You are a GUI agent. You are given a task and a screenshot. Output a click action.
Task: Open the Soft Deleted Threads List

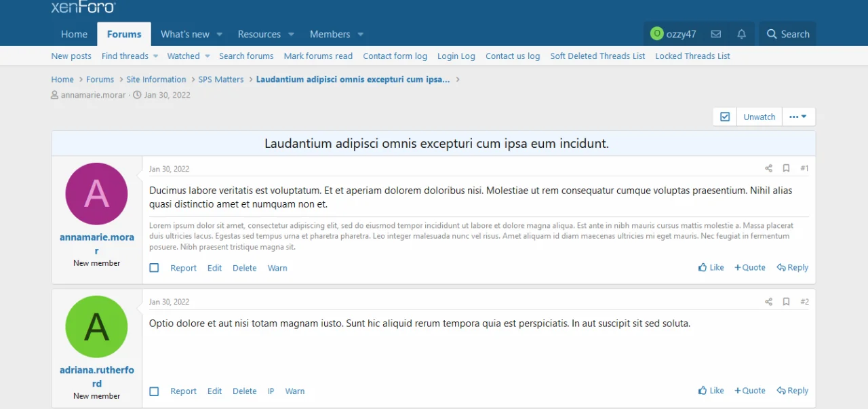tap(597, 56)
